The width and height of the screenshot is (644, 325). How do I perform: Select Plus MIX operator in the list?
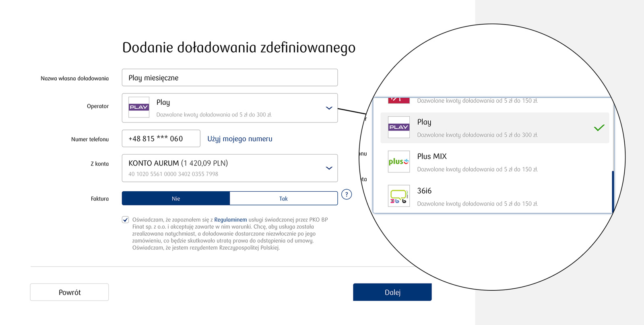(495, 162)
